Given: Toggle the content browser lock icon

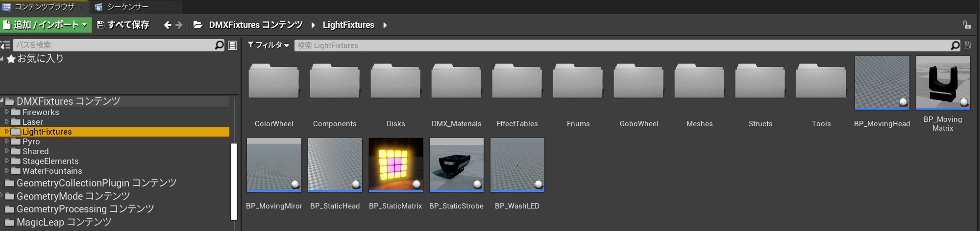Looking at the screenshot, I should click(x=967, y=25).
